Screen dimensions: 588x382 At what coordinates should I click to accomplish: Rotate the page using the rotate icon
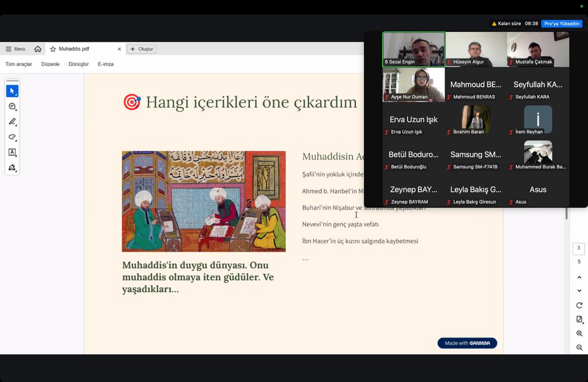tap(579, 305)
